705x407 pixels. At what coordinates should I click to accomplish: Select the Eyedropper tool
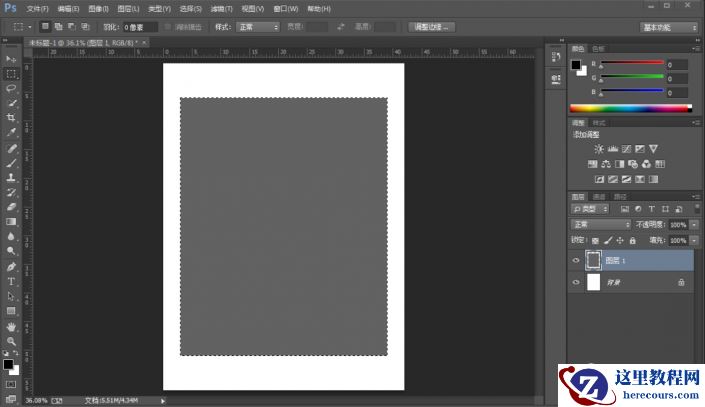click(11, 132)
